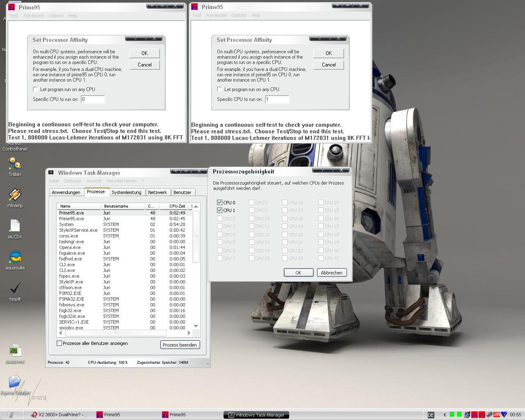Click the ATI tray icon

click(x=496, y=415)
